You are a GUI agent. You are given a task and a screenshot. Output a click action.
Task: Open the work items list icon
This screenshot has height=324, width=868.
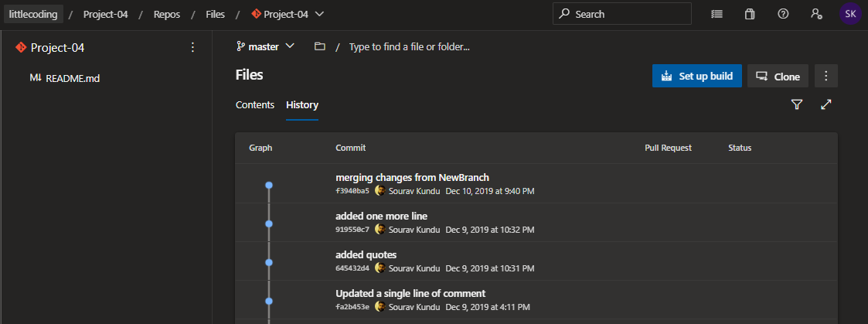click(717, 14)
